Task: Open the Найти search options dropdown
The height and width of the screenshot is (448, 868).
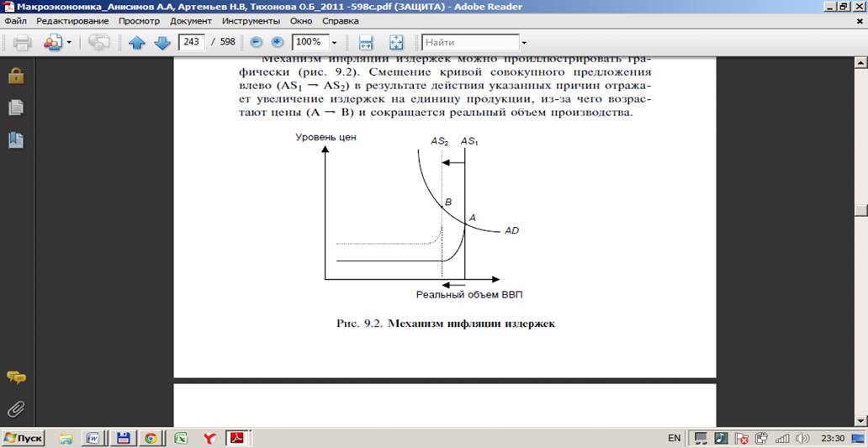Action: coord(524,43)
